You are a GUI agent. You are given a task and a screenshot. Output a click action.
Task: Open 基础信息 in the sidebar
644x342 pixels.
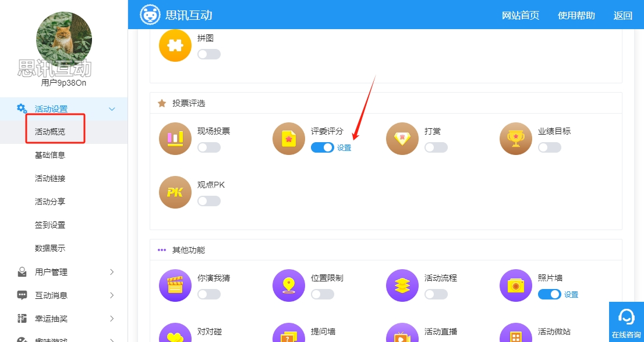(50, 155)
